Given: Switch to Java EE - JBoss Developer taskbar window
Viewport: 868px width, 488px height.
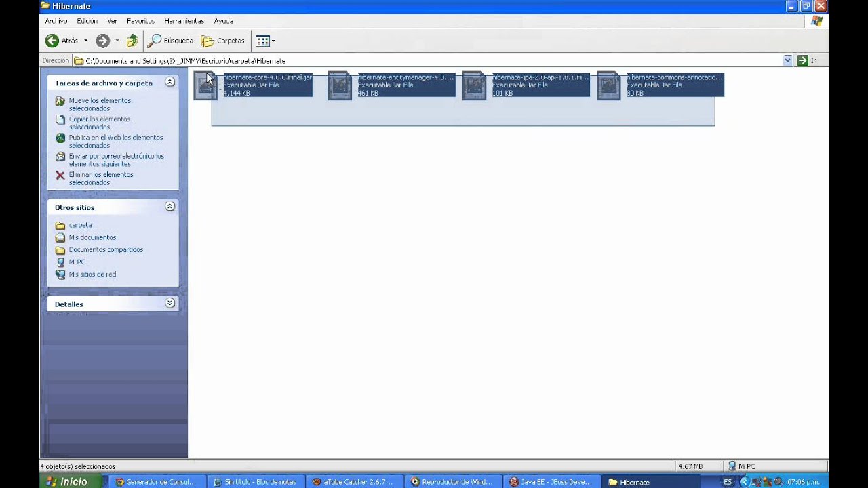Looking at the screenshot, I should (552, 482).
